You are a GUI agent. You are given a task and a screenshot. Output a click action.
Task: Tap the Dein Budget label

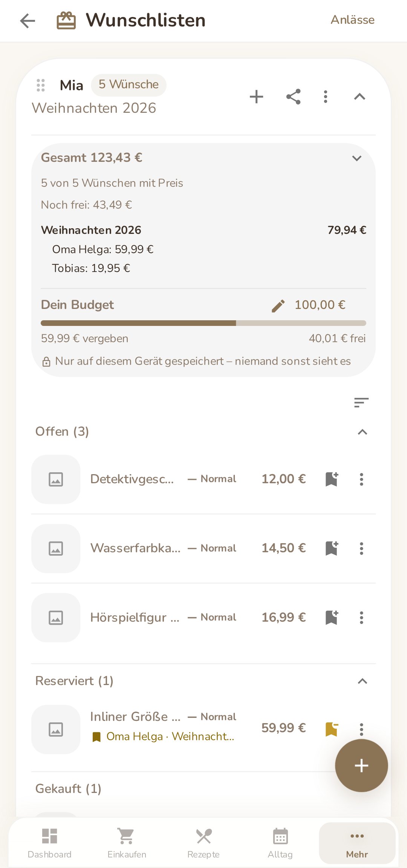click(77, 305)
